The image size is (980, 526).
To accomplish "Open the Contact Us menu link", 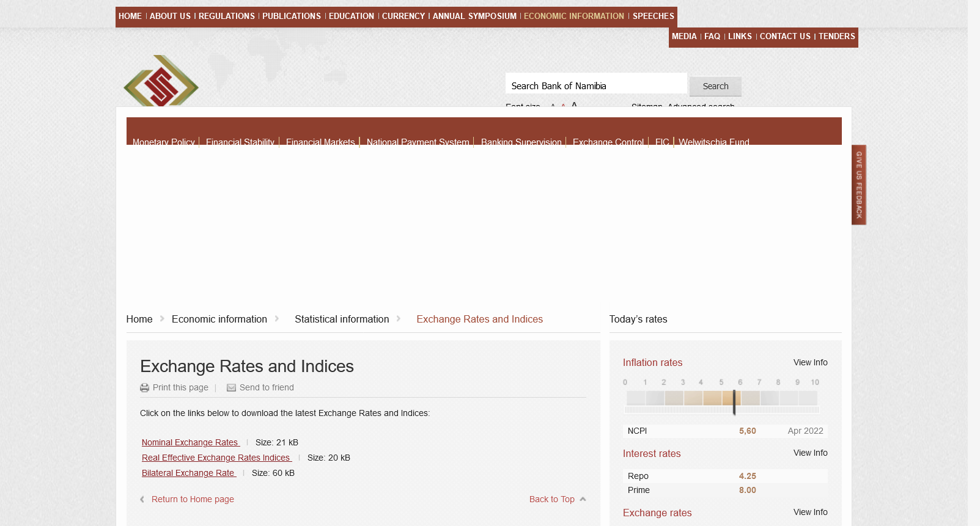I will point(784,37).
